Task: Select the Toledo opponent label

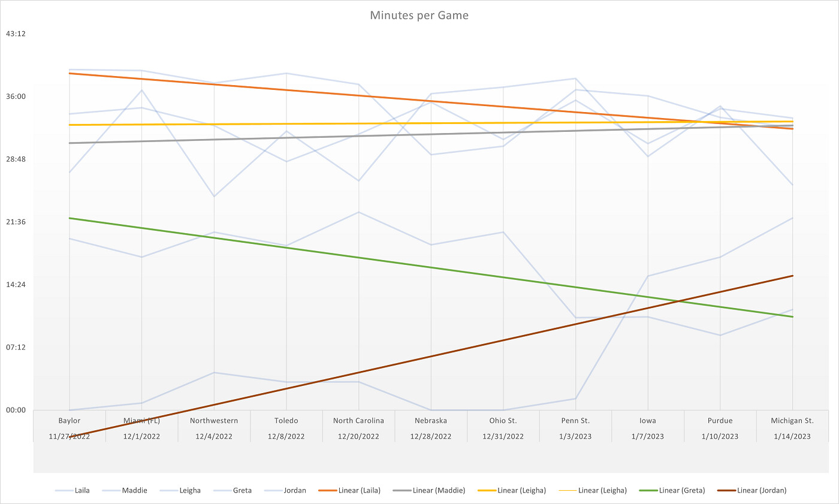Action: pyautogui.click(x=286, y=421)
